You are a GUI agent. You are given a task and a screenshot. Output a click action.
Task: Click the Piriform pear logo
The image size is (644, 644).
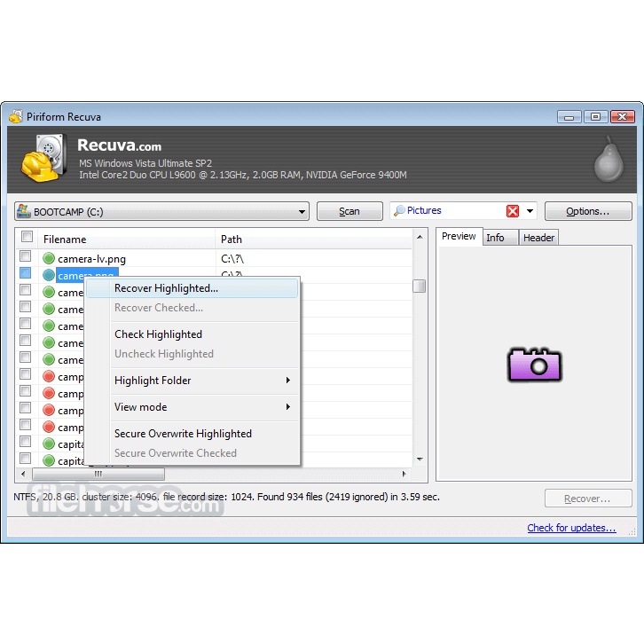pos(608,158)
